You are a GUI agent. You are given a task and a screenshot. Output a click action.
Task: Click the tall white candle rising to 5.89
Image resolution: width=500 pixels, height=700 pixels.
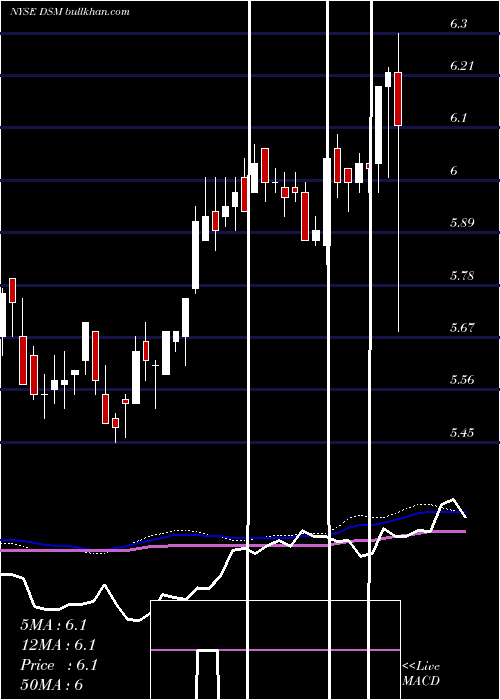coord(196,255)
